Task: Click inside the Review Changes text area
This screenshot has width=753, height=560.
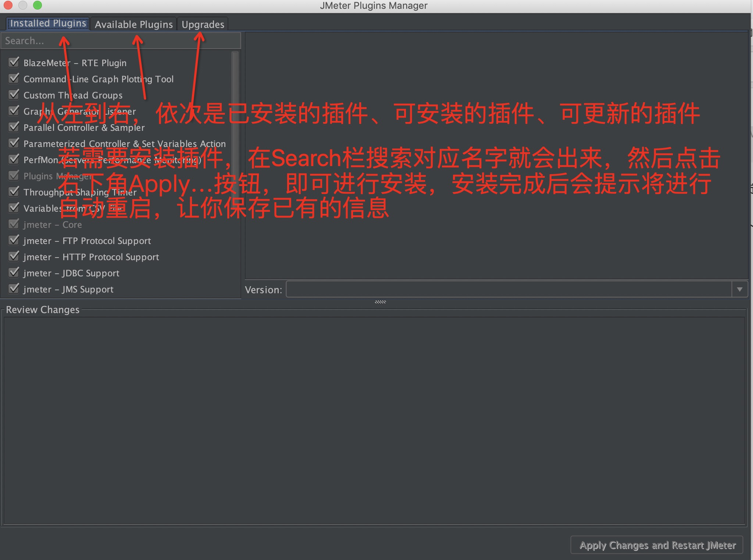Action: coord(374,420)
